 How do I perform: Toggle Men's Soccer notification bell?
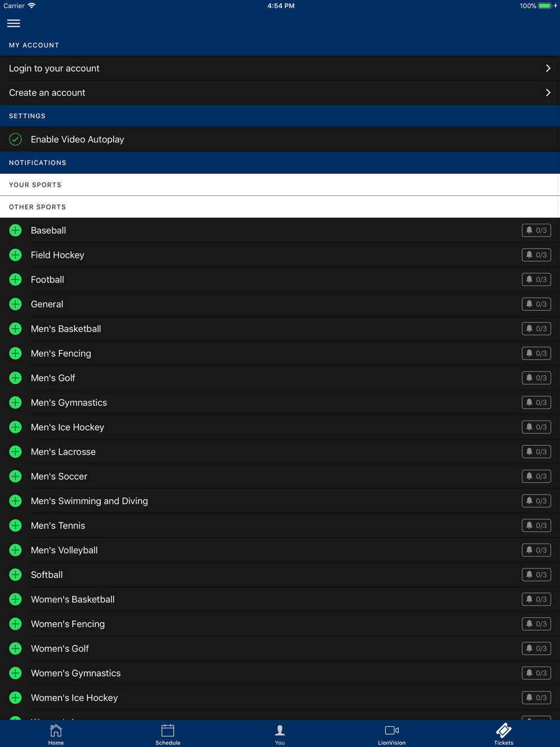point(536,477)
